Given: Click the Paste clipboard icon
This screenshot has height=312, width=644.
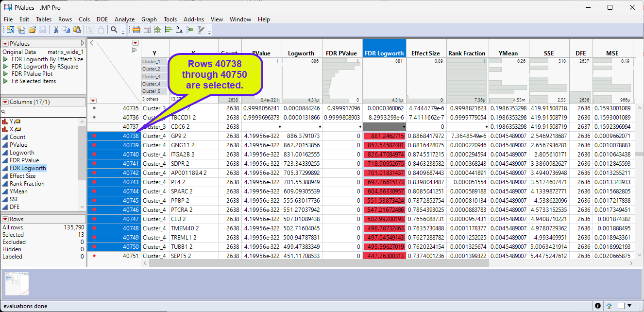Looking at the screenshot, I should click(x=77, y=30).
